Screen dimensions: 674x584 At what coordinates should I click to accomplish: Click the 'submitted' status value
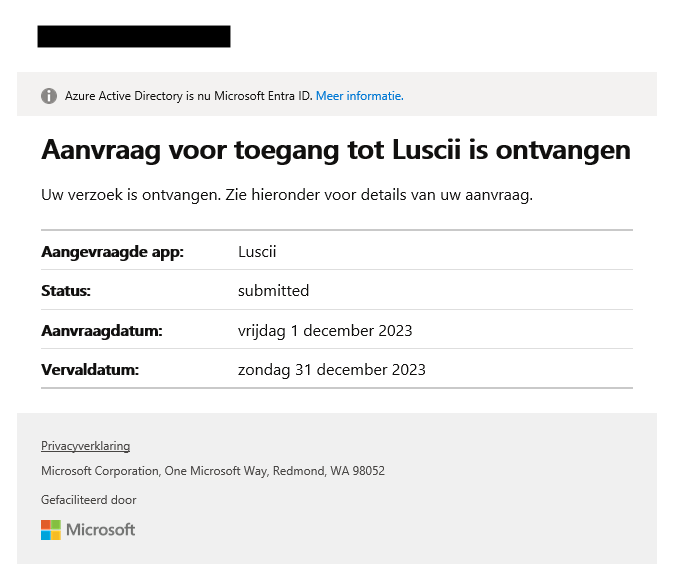(273, 291)
